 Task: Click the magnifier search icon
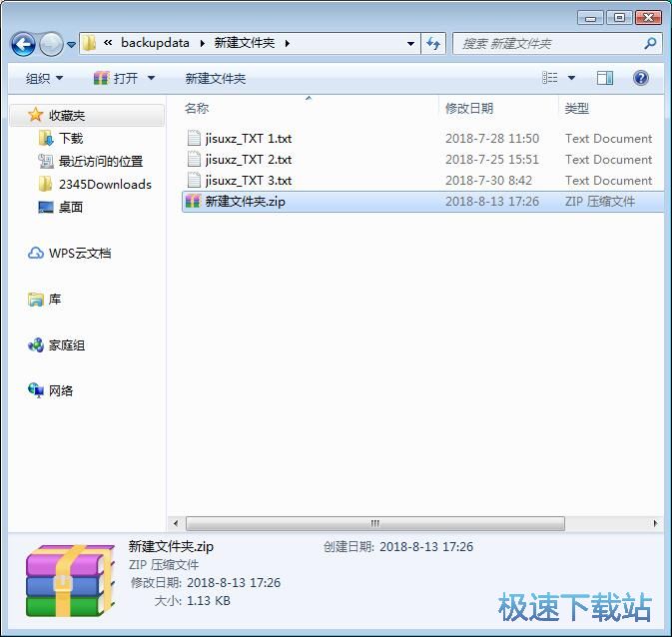pyautogui.click(x=650, y=43)
